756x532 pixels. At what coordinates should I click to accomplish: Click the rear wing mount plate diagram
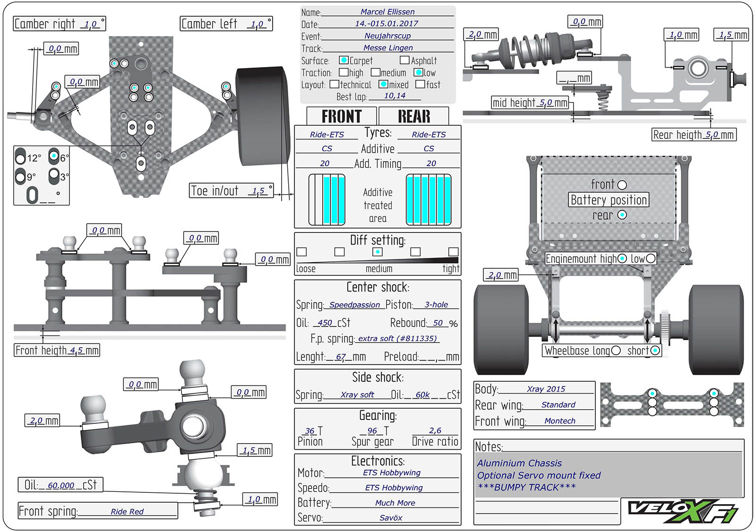671,404
